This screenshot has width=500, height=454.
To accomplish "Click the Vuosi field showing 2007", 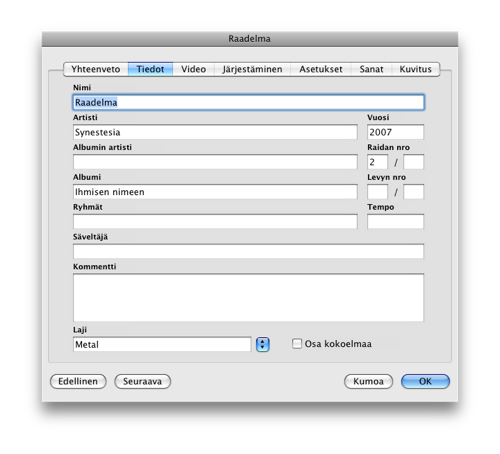I will click(x=395, y=132).
